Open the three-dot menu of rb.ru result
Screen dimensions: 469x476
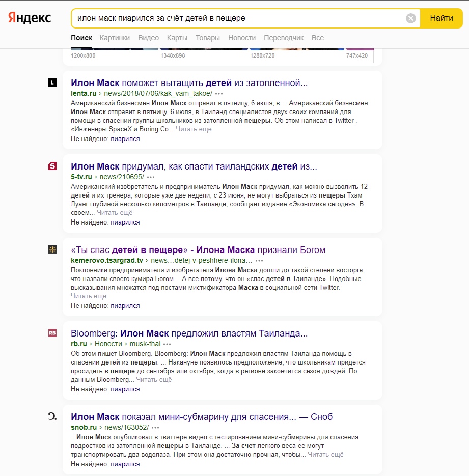[x=167, y=344]
